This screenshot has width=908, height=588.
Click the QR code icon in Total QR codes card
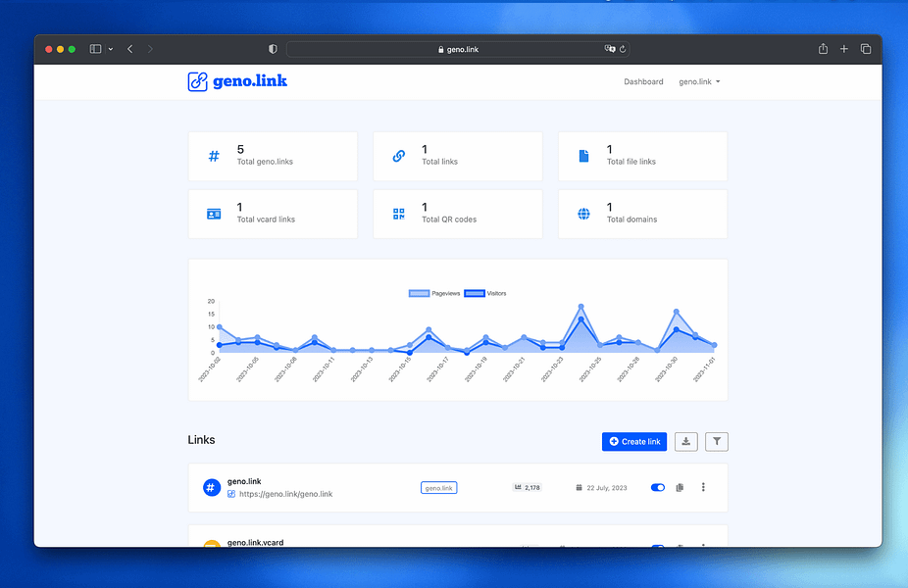(398, 214)
